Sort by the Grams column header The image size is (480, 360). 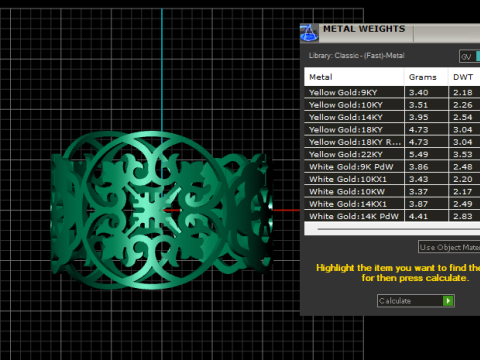point(426,77)
